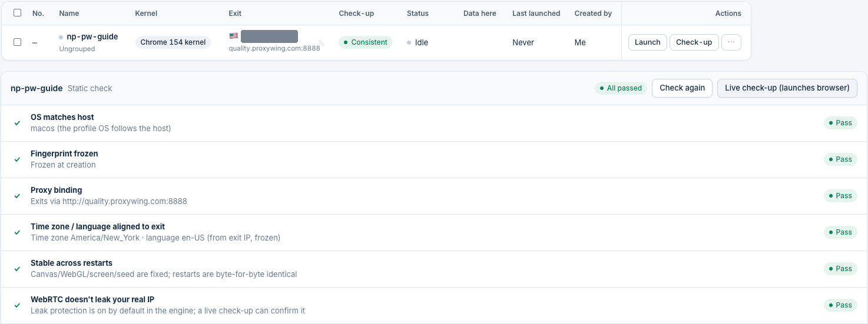Click the checkmark icon for Proxy binding
This screenshot has width=868, height=324.
(x=17, y=196)
